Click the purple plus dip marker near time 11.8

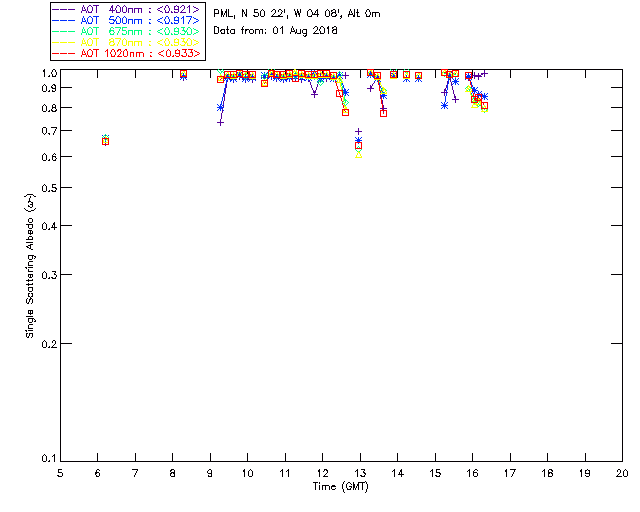click(x=314, y=94)
